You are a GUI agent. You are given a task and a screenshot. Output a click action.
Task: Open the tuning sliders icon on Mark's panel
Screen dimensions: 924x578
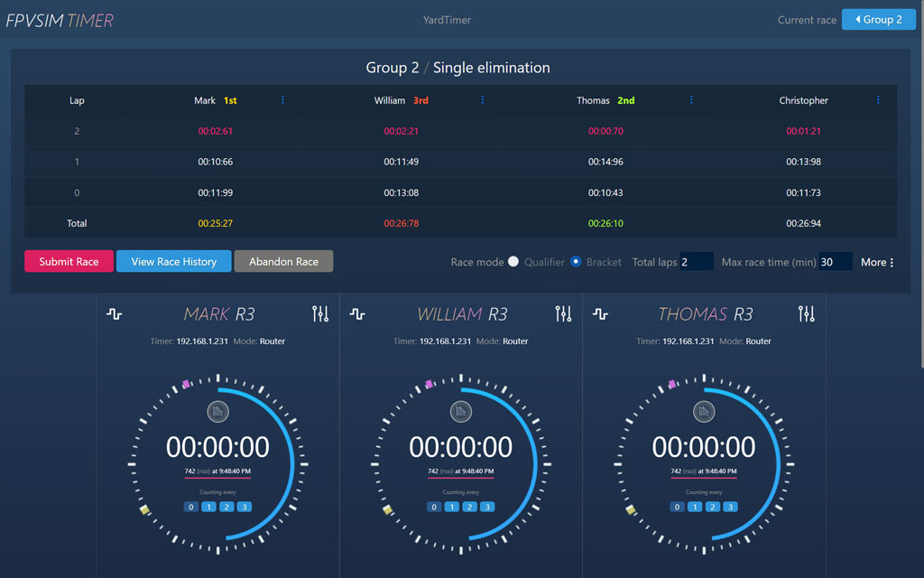[x=320, y=313]
